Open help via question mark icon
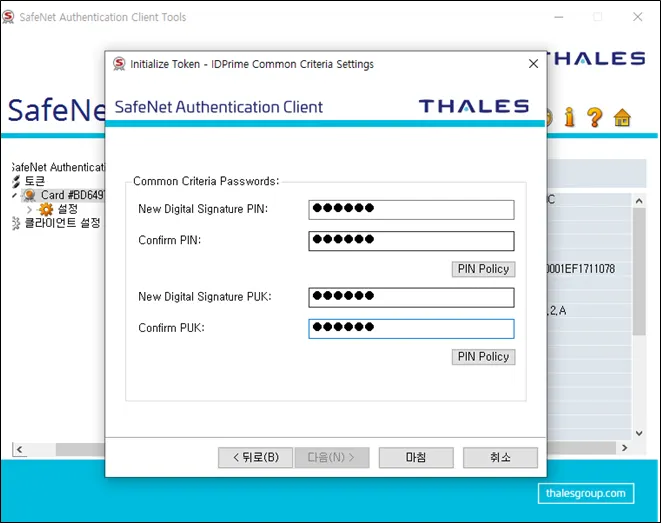Screen dimensions: 661x523 (595, 117)
